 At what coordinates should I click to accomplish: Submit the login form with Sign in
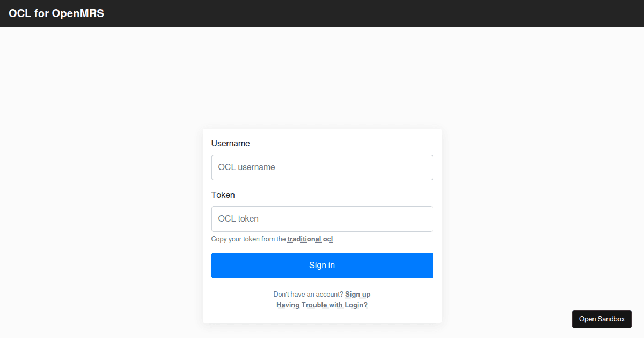click(322, 266)
